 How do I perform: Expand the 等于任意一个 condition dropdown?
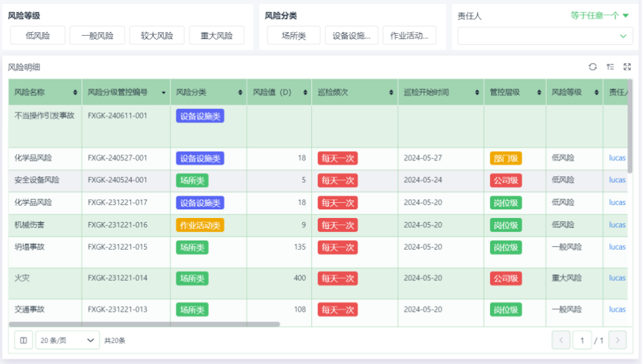pos(600,15)
